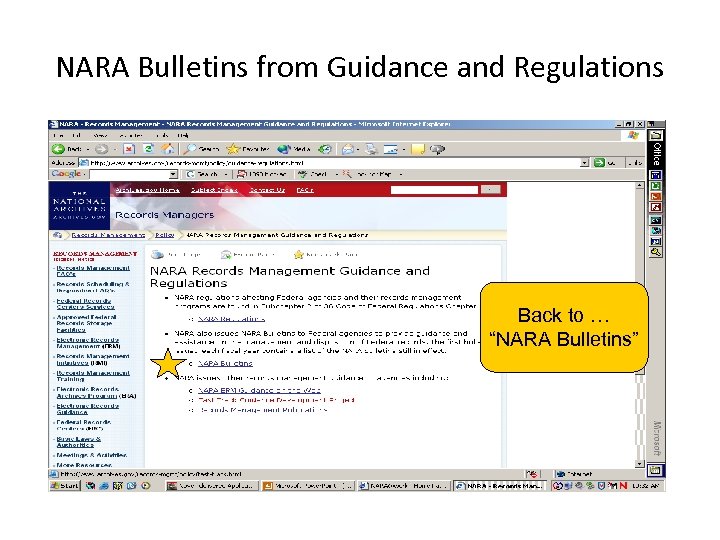This screenshot has height=540, width=720.
Task: Open the Search pane from the toolbar
Action: pyautogui.click(x=201, y=149)
